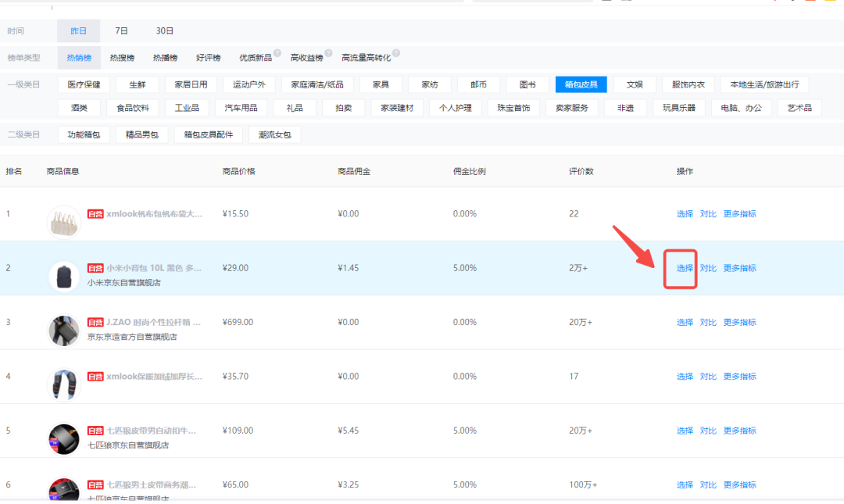The height and width of the screenshot is (504, 844).
Task: Open the 好评榜 ranking list
Action: (x=210, y=56)
